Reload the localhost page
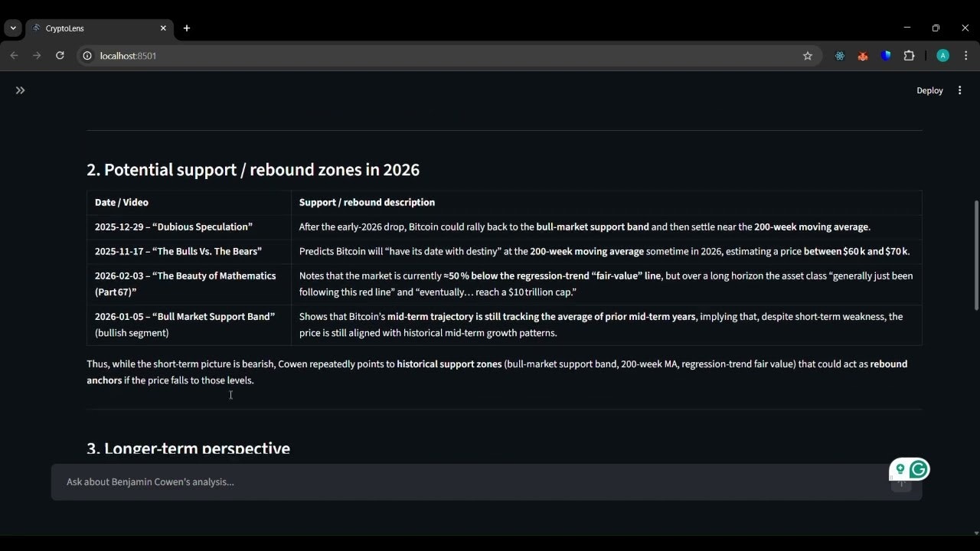Image resolution: width=980 pixels, height=551 pixels. tap(60, 56)
